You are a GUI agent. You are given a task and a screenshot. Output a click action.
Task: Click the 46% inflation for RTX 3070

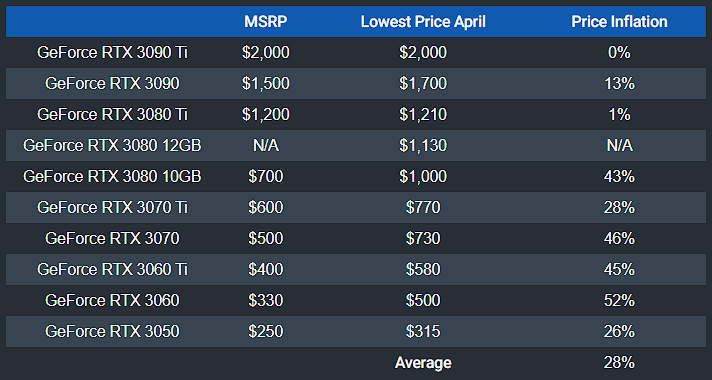[x=619, y=238]
